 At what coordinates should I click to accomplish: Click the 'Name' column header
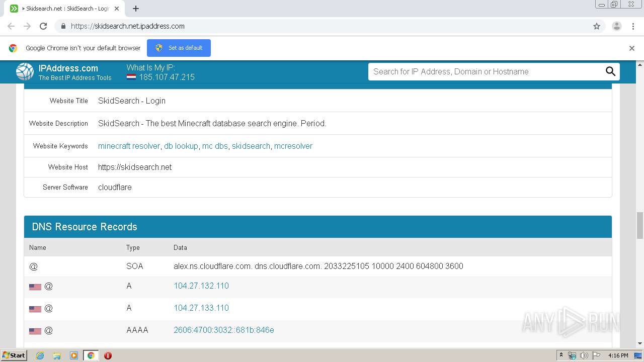click(x=38, y=247)
